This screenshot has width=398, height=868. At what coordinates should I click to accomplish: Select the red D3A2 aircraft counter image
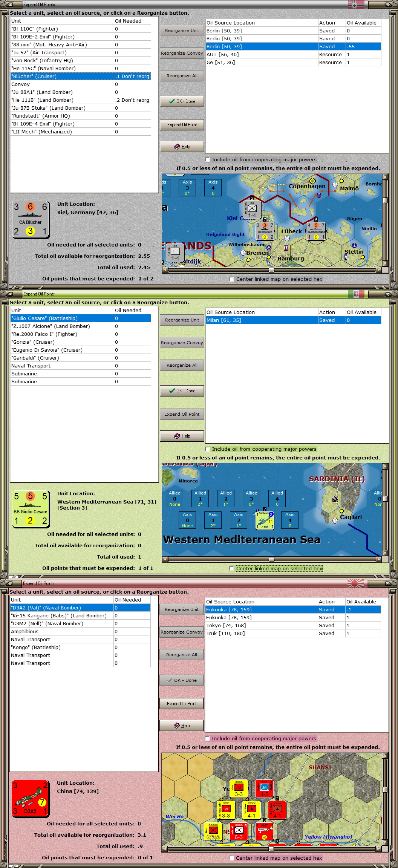click(x=30, y=798)
